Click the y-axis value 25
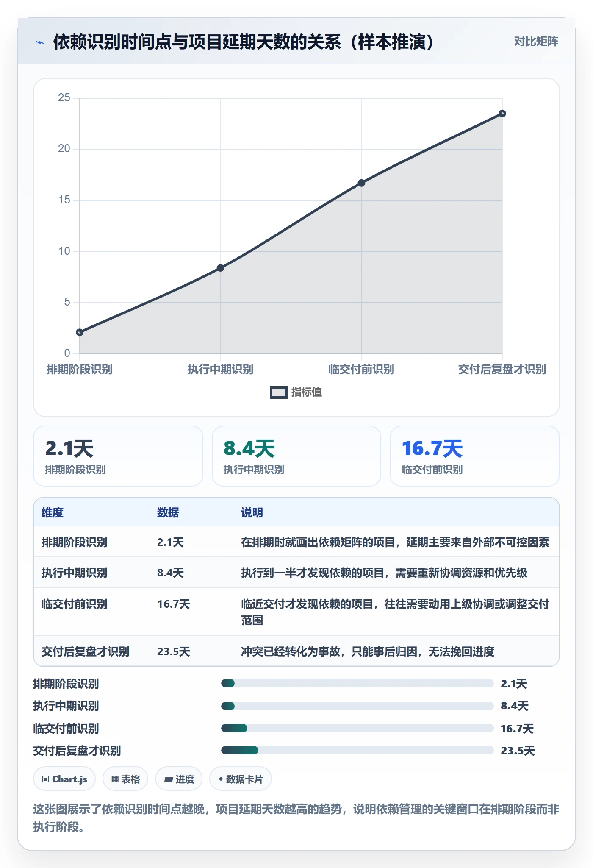Viewport: 593px width, 868px height. (x=64, y=97)
